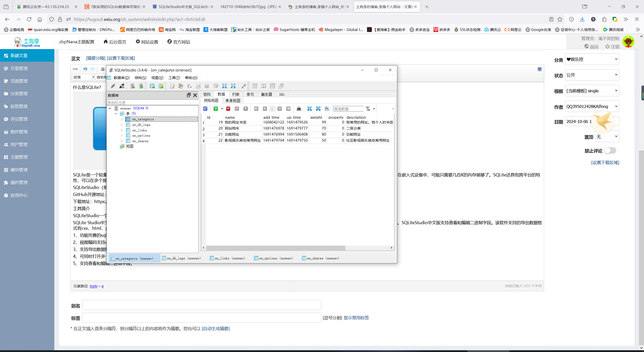Open the 模板 dropdown showing single

click(x=592, y=91)
